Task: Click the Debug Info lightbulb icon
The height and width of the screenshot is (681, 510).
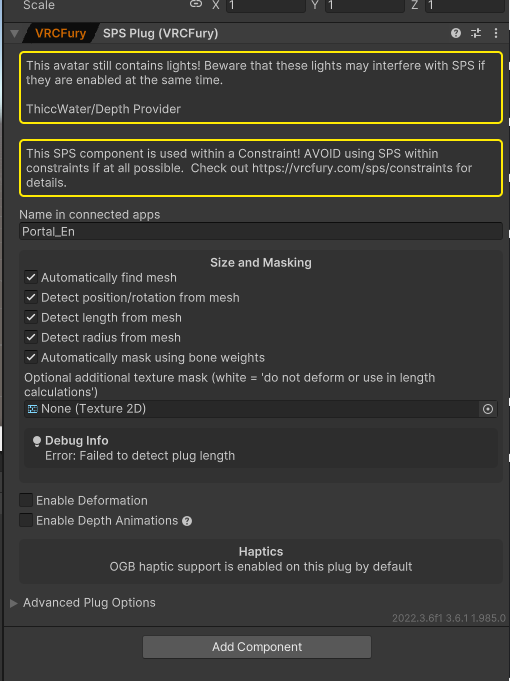Action: pos(37,441)
